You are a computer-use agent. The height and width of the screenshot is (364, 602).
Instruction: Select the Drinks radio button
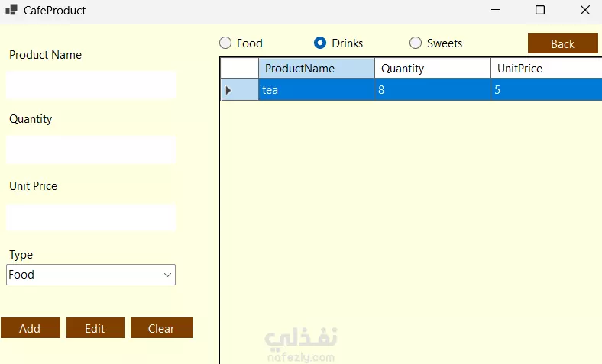pyautogui.click(x=321, y=43)
